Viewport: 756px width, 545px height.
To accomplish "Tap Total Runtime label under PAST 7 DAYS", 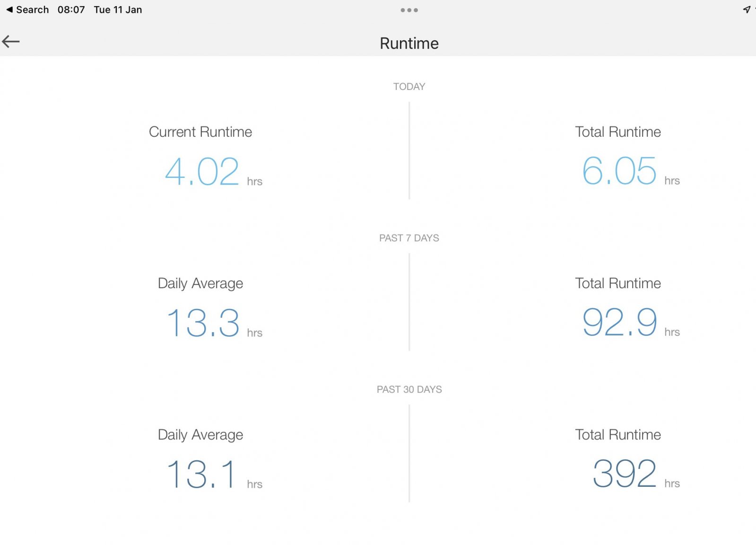I will [618, 283].
